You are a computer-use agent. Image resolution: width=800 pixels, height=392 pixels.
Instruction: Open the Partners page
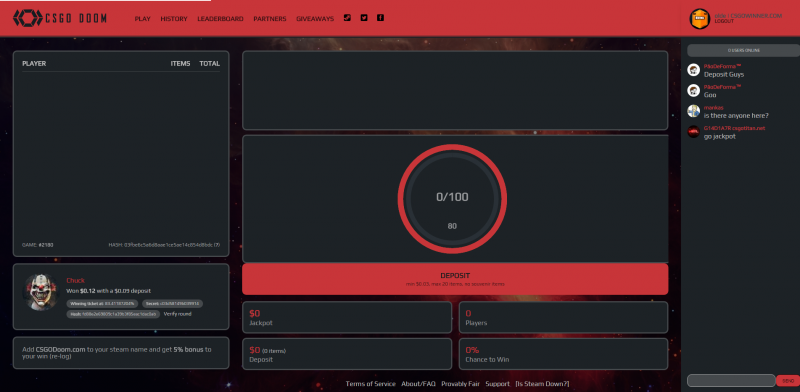[270, 19]
